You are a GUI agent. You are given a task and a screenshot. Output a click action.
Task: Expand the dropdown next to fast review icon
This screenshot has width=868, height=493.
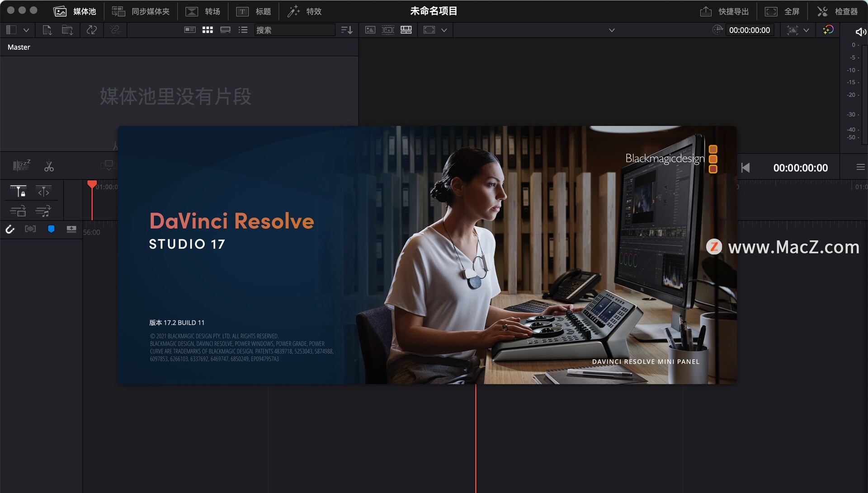point(444,30)
